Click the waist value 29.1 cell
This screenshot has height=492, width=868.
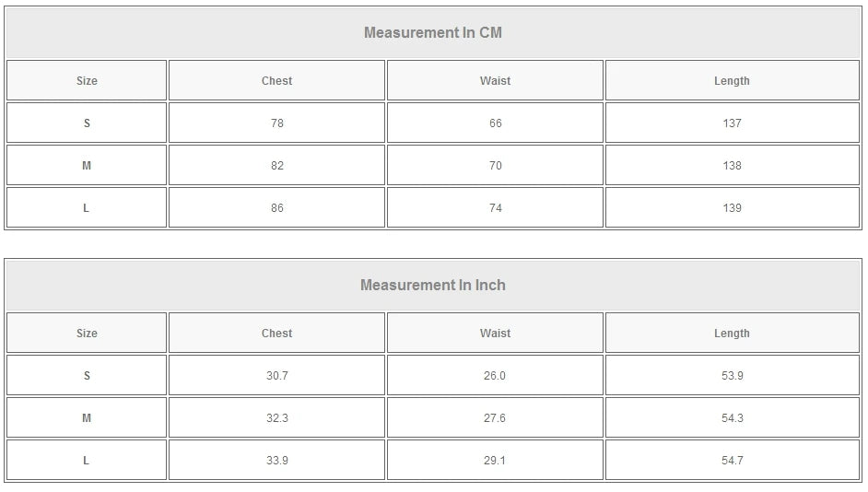pyautogui.click(x=495, y=461)
